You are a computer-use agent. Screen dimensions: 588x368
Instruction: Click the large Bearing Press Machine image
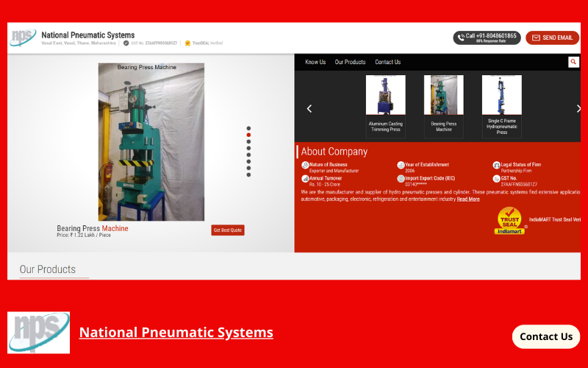pyautogui.click(x=151, y=142)
